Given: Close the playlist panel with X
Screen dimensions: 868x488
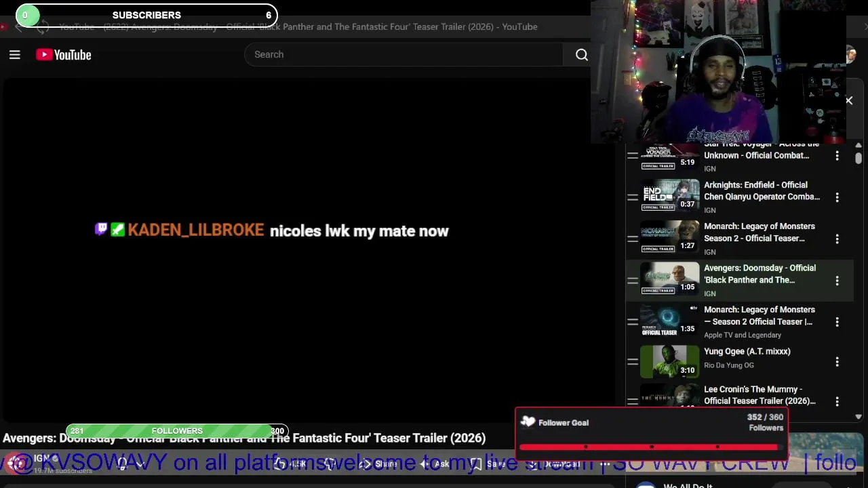Looking at the screenshot, I should click(x=848, y=100).
